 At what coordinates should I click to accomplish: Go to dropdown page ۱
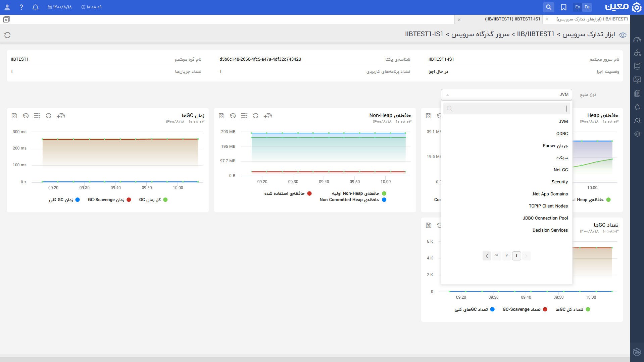(x=516, y=256)
